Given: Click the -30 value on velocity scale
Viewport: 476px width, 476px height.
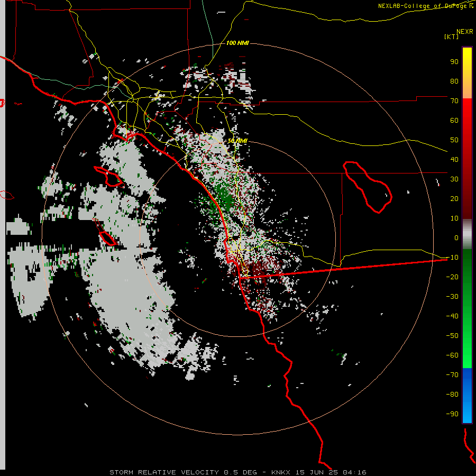Looking at the screenshot, I should [x=452, y=297].
